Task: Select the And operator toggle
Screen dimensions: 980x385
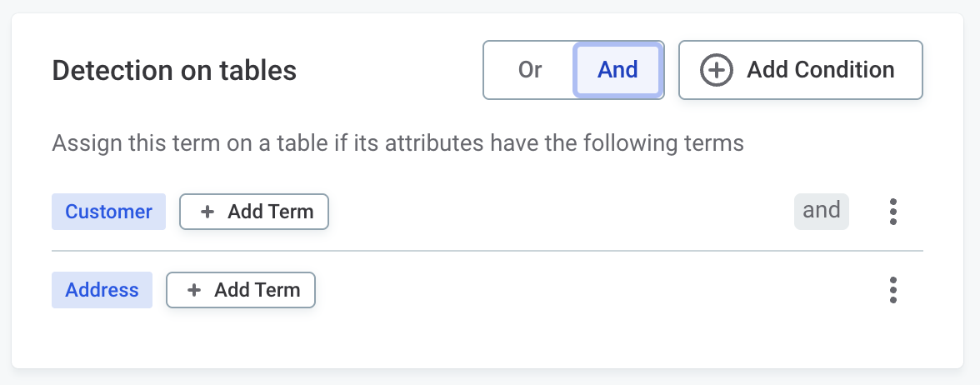Action: point(617,70)
